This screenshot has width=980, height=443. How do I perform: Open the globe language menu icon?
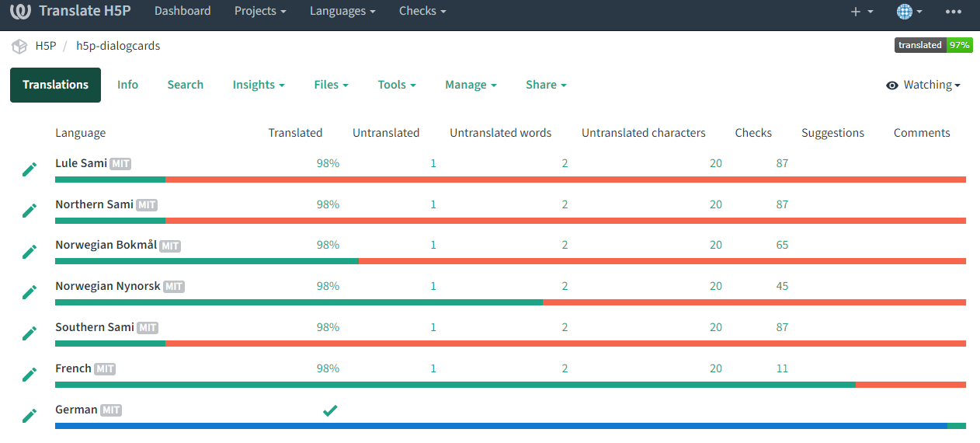coord(909,11)
